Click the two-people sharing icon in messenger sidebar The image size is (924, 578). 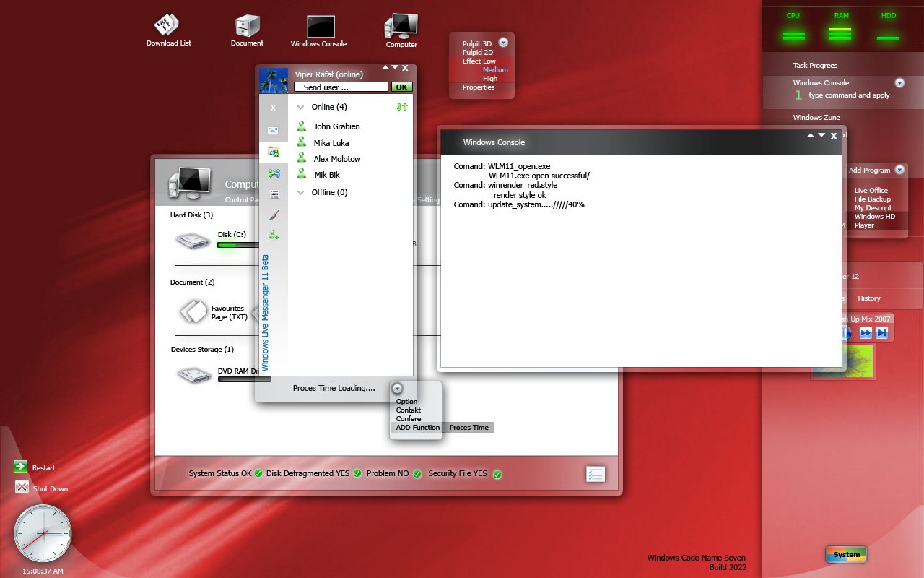tap(274, 173)
